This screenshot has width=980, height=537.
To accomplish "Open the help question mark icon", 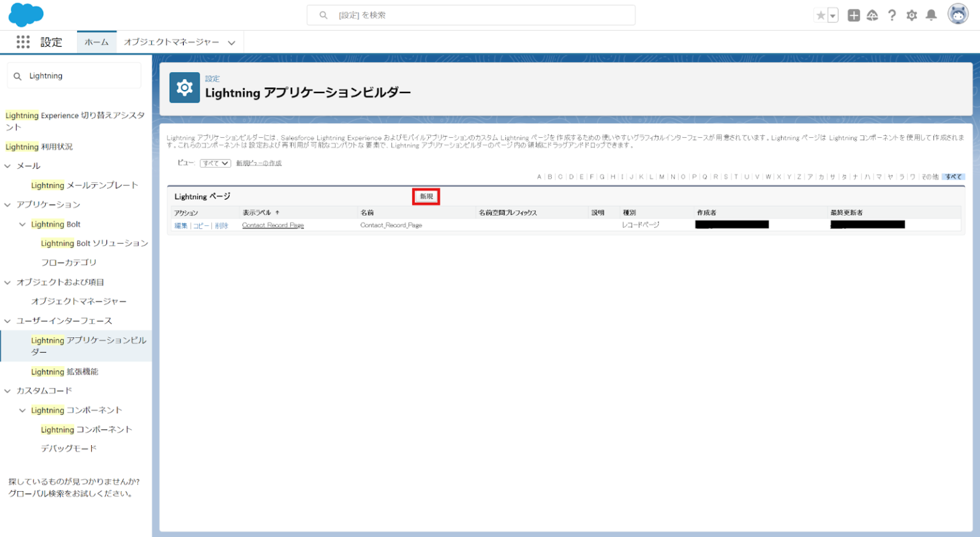I will coord(892,15).
